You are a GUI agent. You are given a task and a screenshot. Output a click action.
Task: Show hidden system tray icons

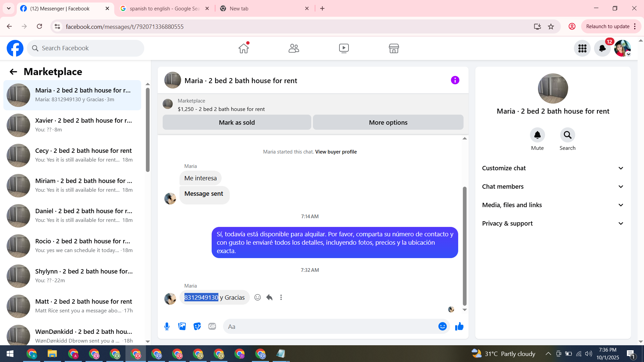point(548,354)
